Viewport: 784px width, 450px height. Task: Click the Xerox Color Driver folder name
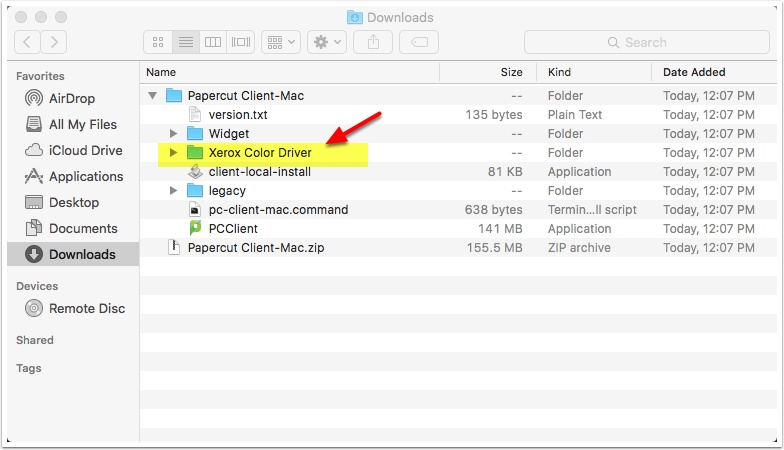[x=260, y=152]
